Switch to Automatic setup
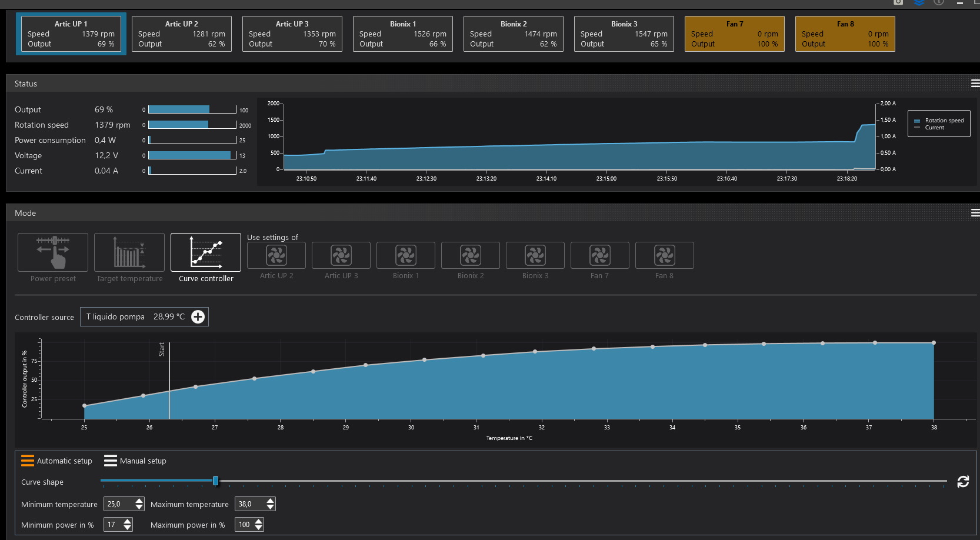Viewport: 980px width, 540px height. point(57,461)
